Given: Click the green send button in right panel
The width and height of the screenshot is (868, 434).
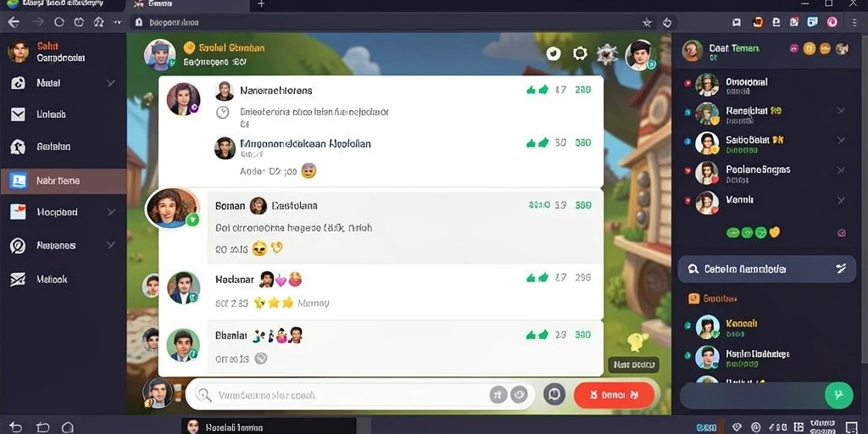Looking at the screenshot, I should click(x=838, y=395).
